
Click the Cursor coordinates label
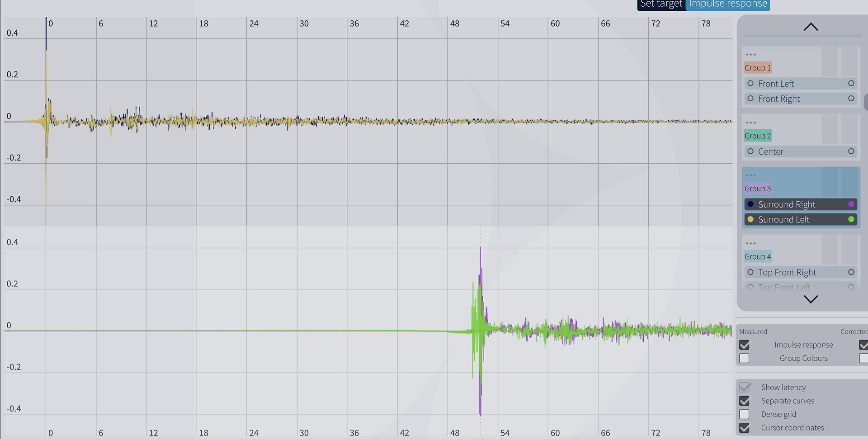[x=793, y=428]
